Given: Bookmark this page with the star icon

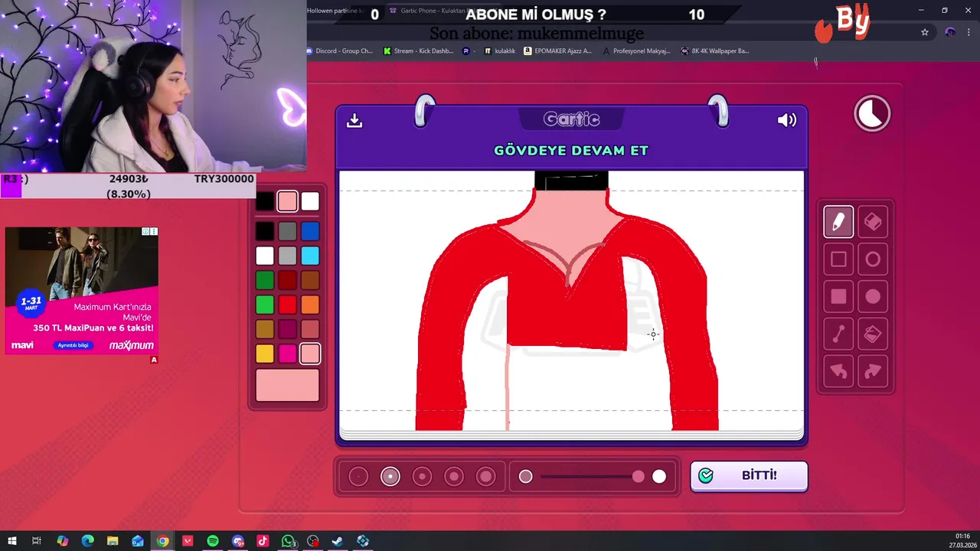Looking at the screenshot, I should [925, 32].
